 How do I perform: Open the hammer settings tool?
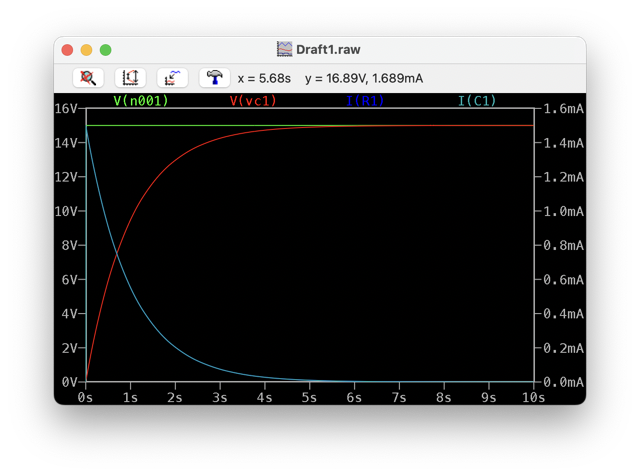click(x=214, y=78)
